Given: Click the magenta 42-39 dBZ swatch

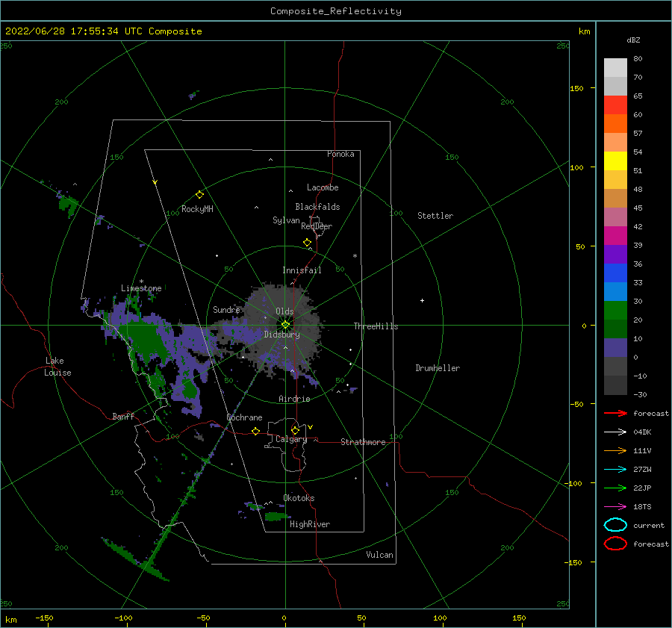Looking at the screenshot, I should [x=615, y=235].
